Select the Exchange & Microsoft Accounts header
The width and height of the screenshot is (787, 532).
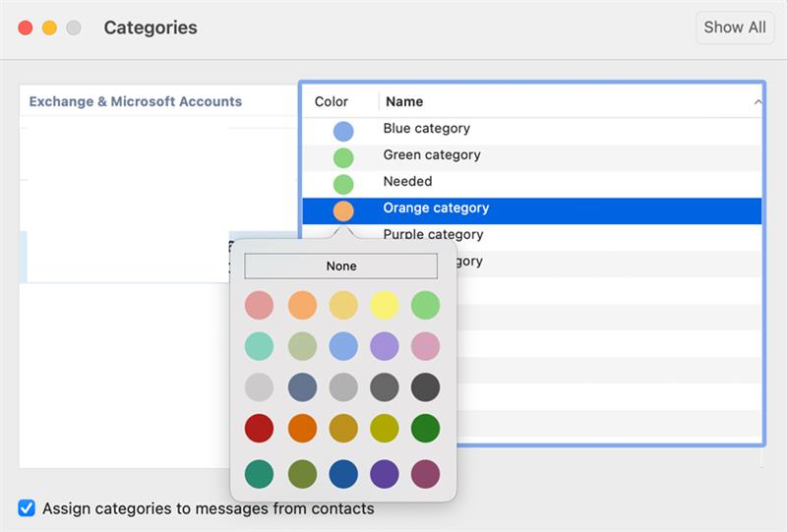pos(136,102)
